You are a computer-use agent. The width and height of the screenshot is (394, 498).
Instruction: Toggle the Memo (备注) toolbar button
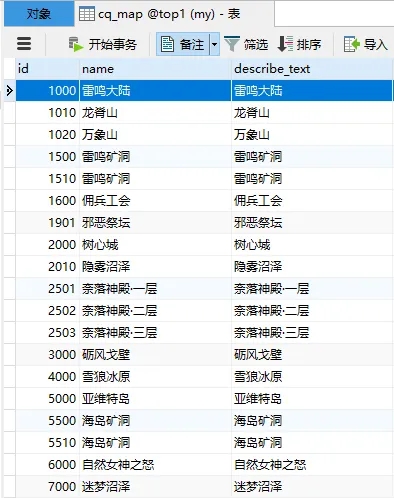pos(183,44)
